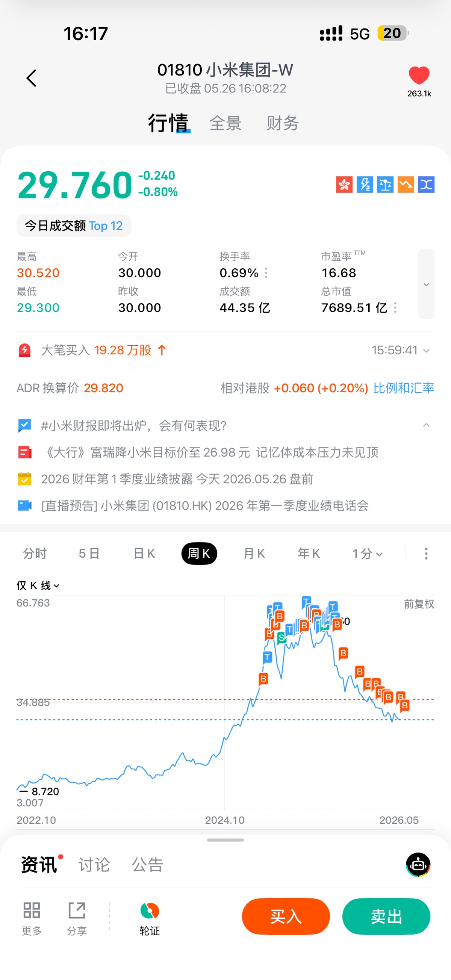The width and height of the screenshot is (451, 980).
Task: Open the red news article icon
Action: click(25, 452)
